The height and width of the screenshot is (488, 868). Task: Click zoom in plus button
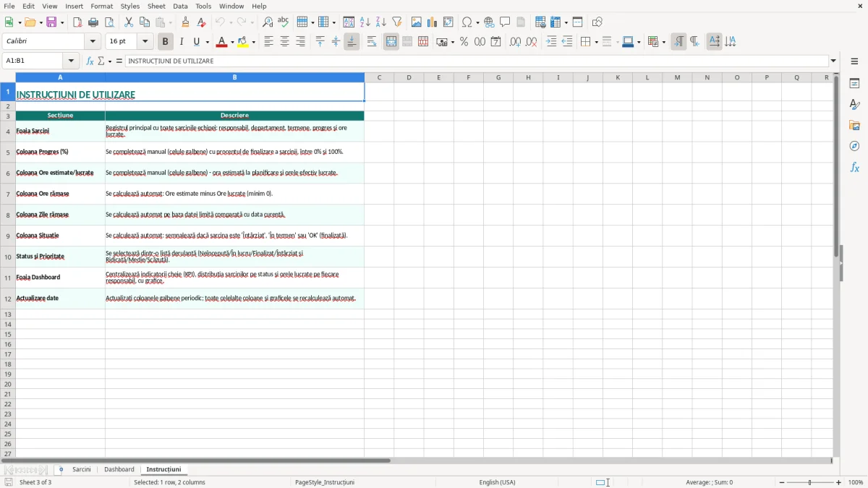(839, 482)
